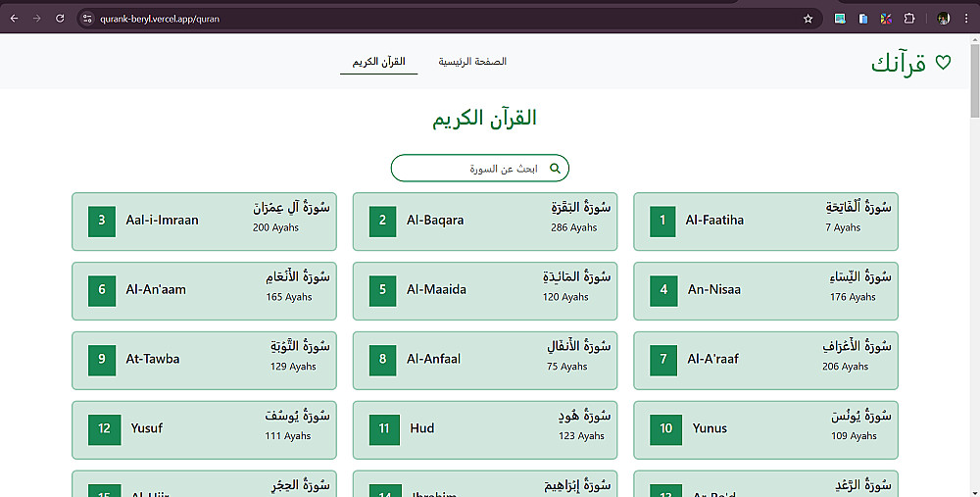Click the green number 5 badge
The image size is (980, 497).
coord(382,291)
